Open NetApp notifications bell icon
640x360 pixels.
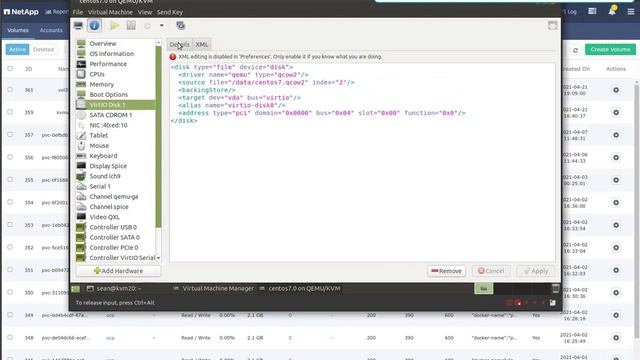(x=612, y=11)
